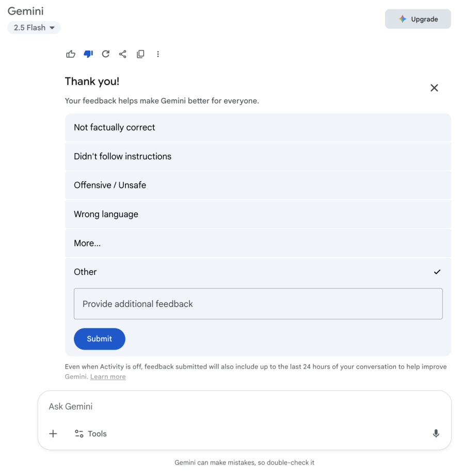Toggle the thumbs down bad response icon

[x=88, y=54]
